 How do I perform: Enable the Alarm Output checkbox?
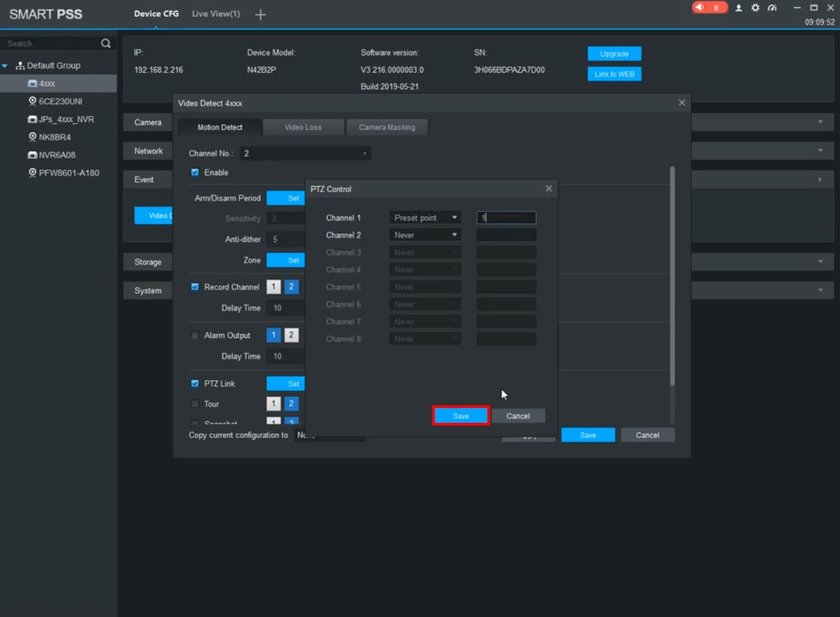click(195, 335)
